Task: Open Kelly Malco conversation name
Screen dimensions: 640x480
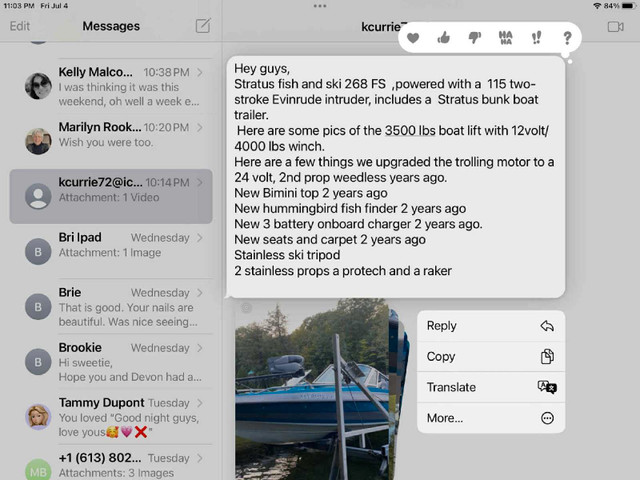Action: [96, 72]
